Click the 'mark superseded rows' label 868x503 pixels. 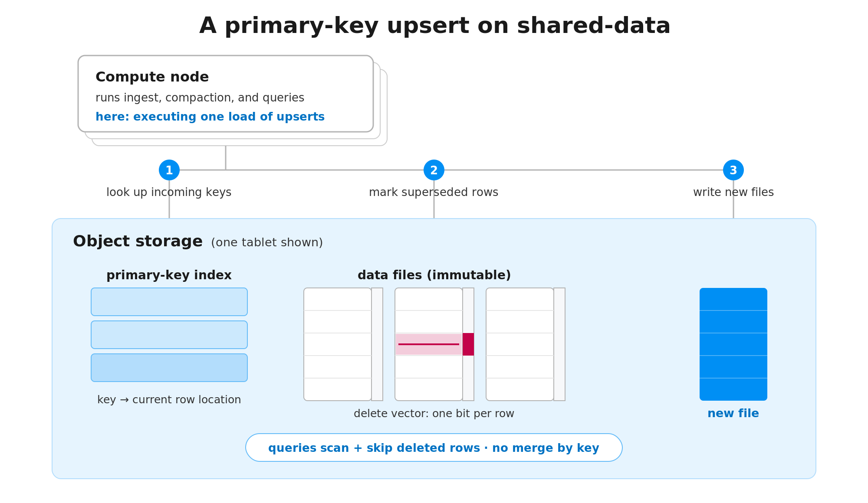point(434,193)
